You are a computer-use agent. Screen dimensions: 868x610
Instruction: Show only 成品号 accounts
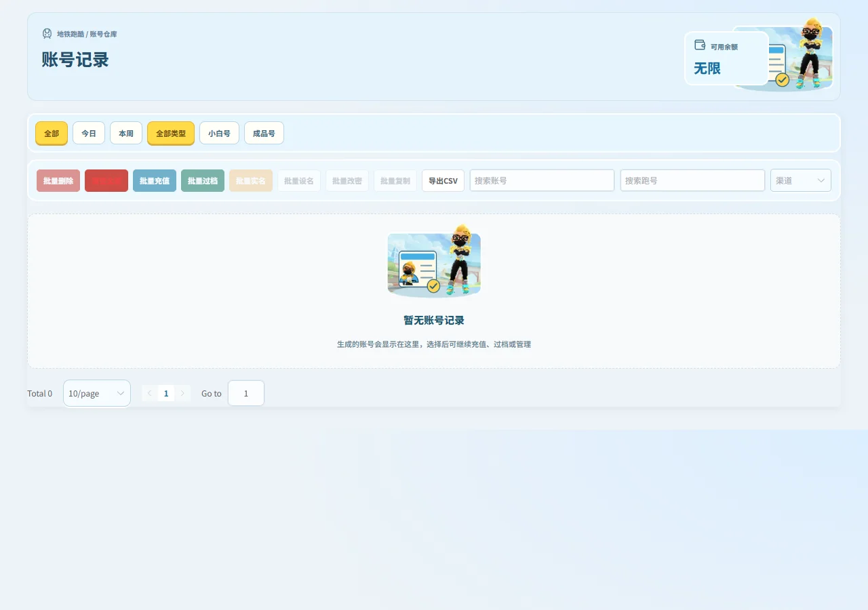pos(264,133)
